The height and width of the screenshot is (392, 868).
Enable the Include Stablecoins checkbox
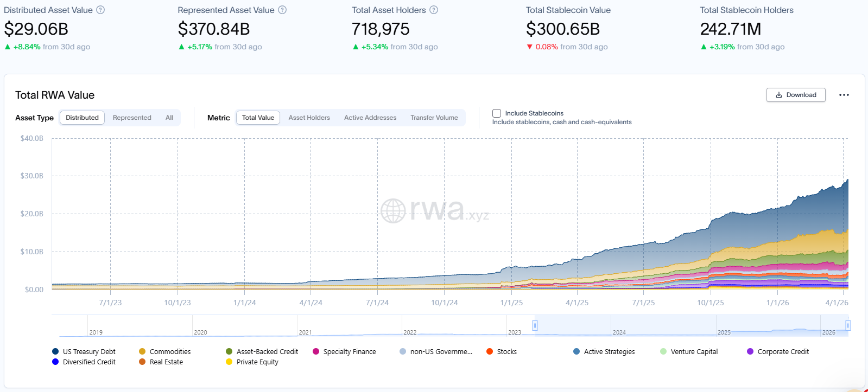[497, 113]
